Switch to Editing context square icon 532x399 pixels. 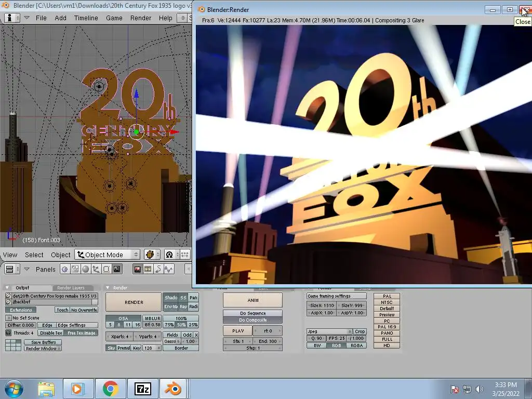(x=106, y=269)
